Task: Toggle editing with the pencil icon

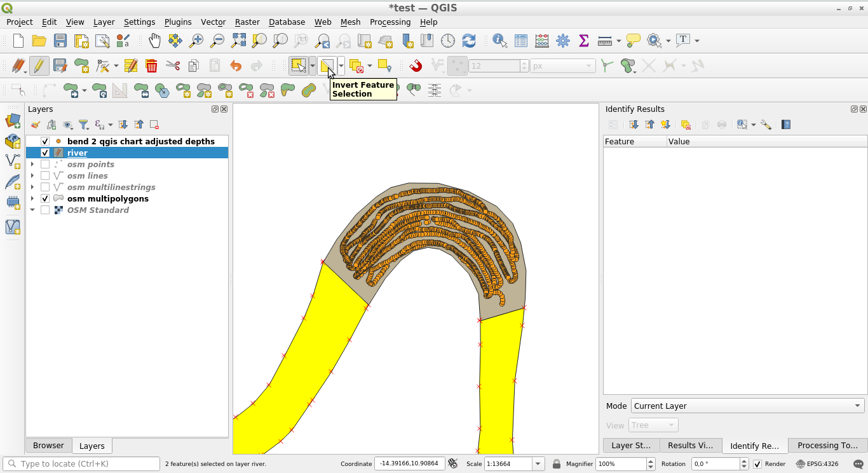Action: [39, 65]
